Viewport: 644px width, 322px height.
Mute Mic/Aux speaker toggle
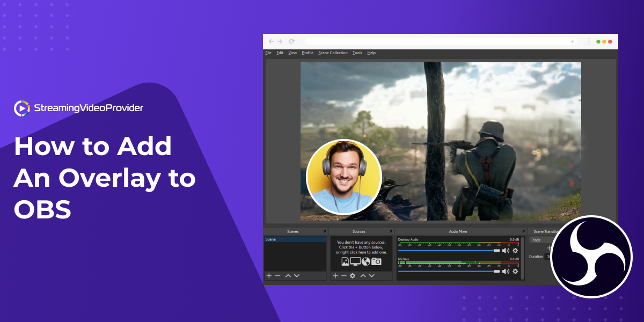tap(506, 272)
